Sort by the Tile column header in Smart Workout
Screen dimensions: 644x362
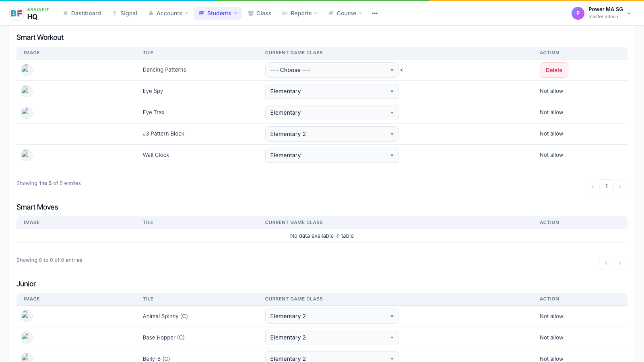click(x=148, y=53)
